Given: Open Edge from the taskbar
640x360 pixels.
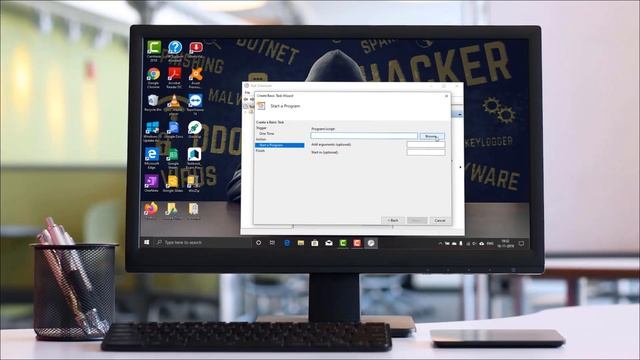Looking at the screenshot, I should click(x=287, y=243).
